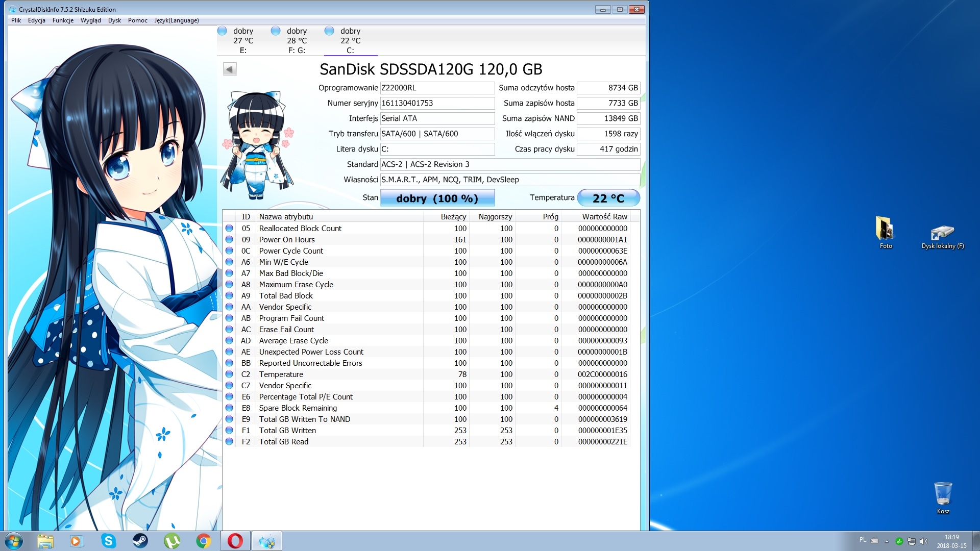Click the previous disk arrow button
The height and width of the screenshot is (551, 980).
230,69
